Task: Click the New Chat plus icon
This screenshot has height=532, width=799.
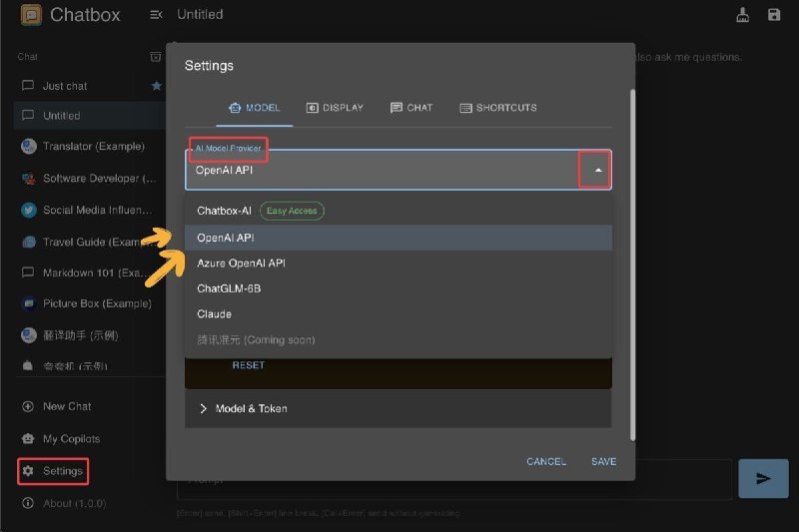Action: pos(28,406)
